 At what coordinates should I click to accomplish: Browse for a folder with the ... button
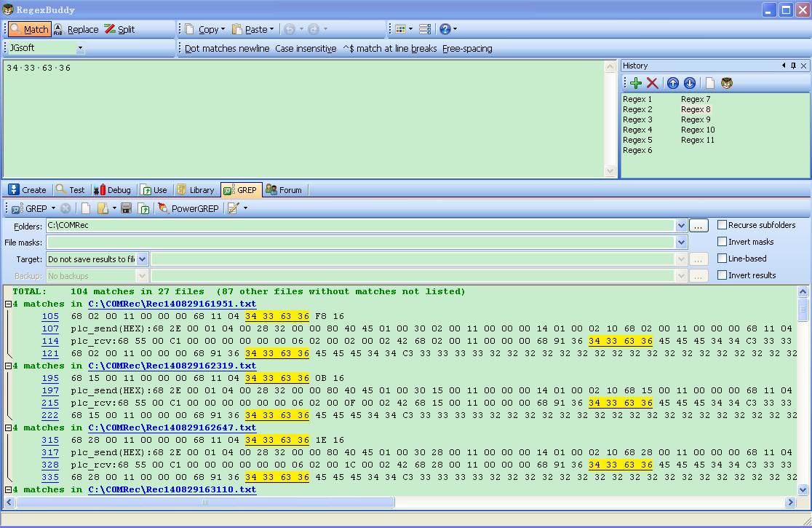point(698,226)
